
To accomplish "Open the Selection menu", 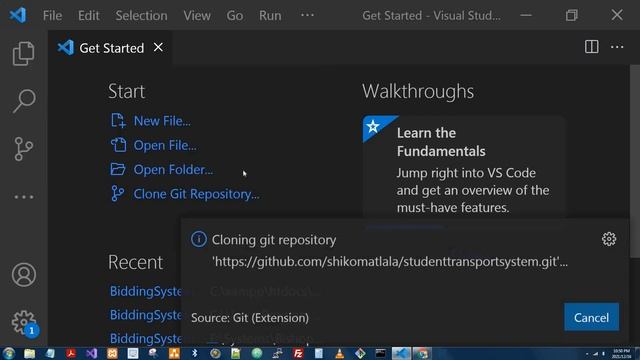I will [x=141, y=16].
